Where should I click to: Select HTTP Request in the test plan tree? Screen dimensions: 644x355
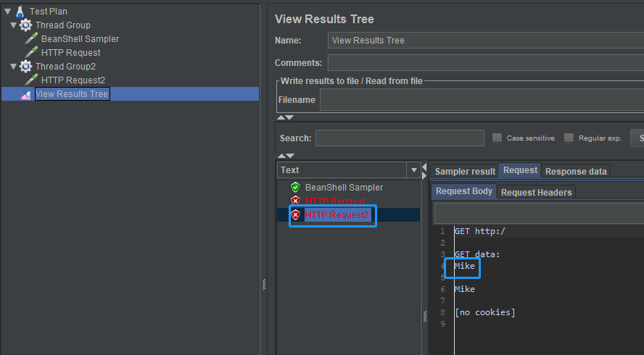coord(70,53)
